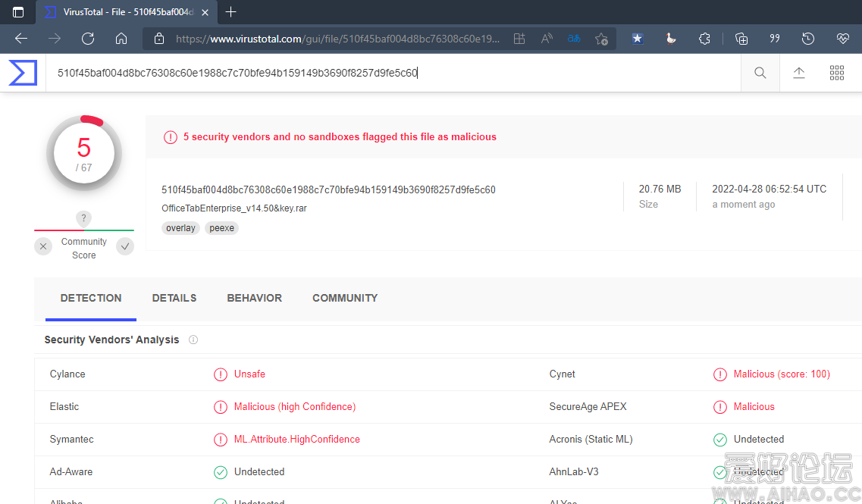Click the 'peexe' tag
862x504 pixels.
click(221, 228)
